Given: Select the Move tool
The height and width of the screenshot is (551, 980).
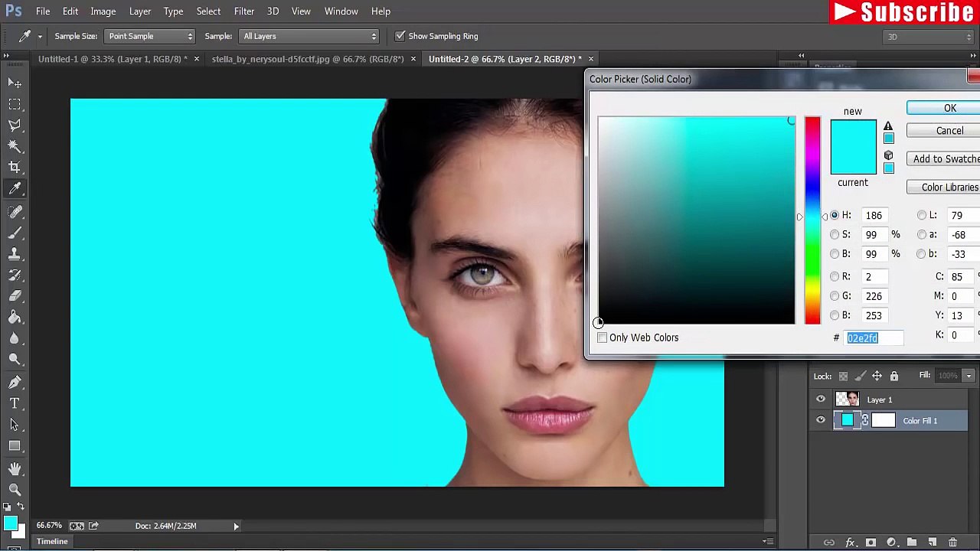Looking at the screenshot, I should 15,83.
